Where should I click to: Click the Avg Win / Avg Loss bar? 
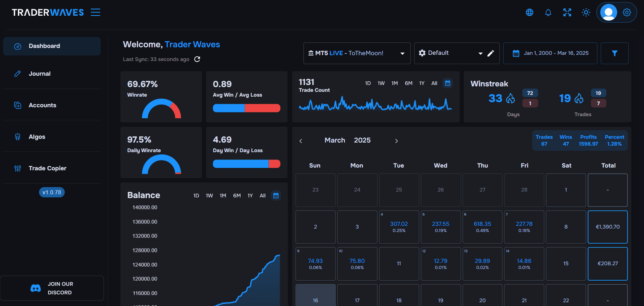246,108
